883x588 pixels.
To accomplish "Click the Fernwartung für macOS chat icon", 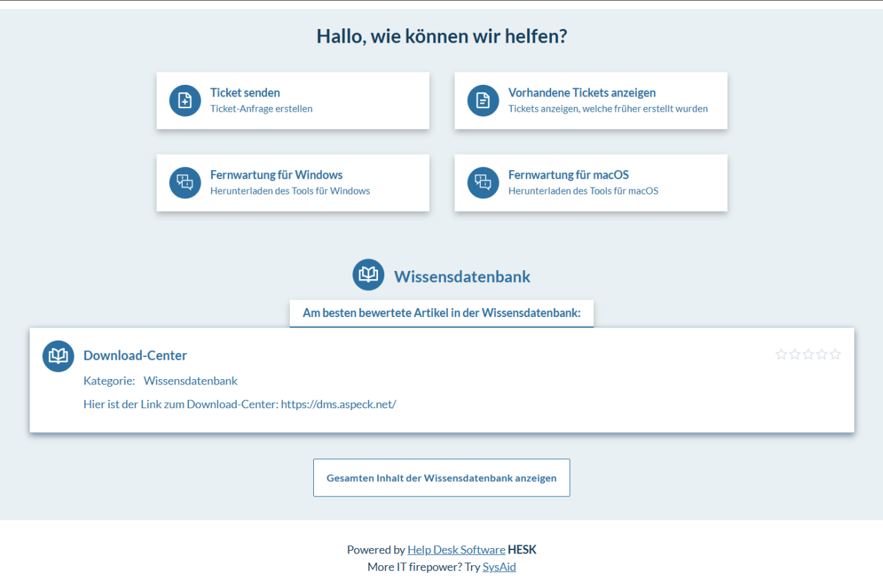I will click(x=483, y=183).
